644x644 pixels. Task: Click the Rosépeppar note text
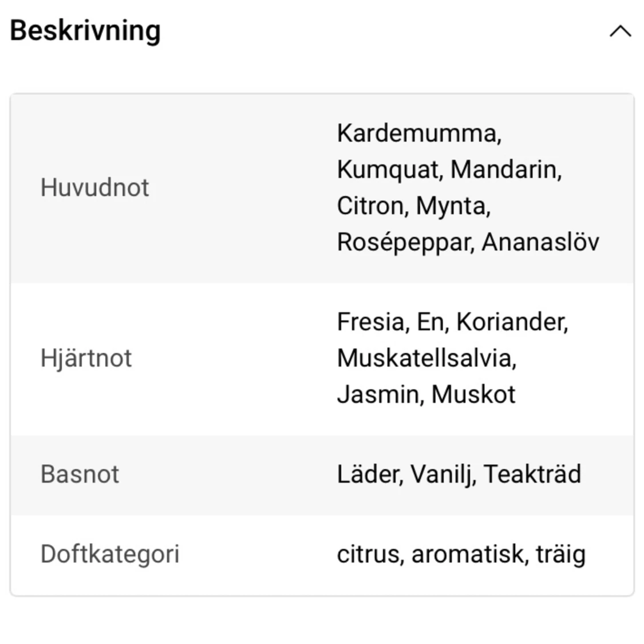pos(404,242)
